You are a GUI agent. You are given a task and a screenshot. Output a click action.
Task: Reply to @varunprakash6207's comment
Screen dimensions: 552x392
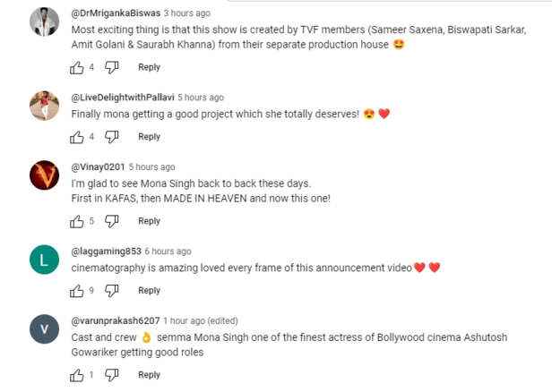(x=149, y=376)
